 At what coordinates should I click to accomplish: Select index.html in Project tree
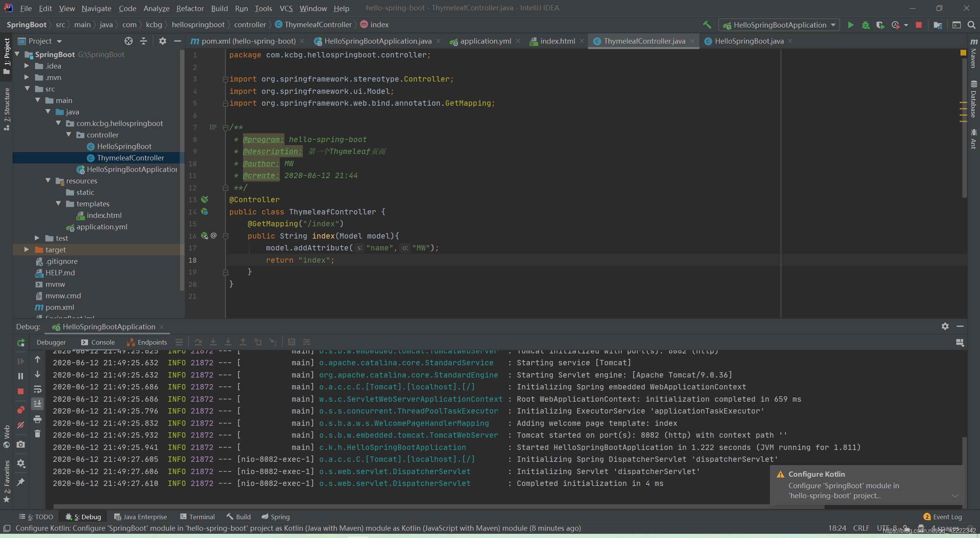click(104, 215)
